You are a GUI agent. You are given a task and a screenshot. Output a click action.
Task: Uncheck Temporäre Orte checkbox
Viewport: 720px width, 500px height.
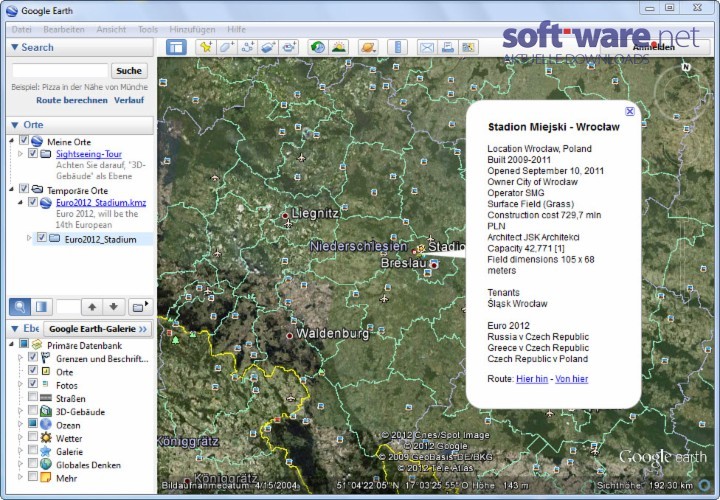[24, 189]
